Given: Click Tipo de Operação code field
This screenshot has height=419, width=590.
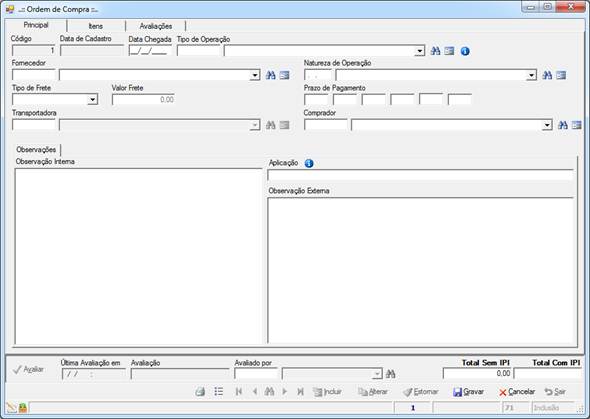Looking at the screenshot, I should (x=199, y=51).
